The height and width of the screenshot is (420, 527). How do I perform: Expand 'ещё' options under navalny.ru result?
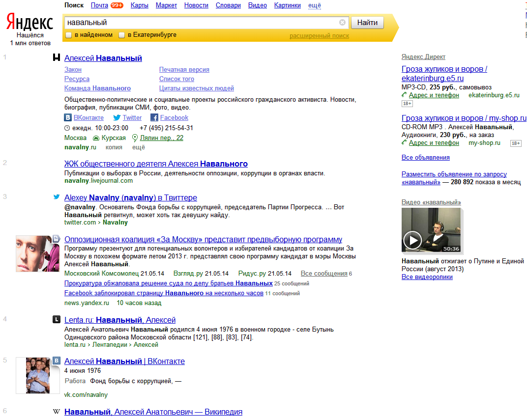[139, 147]
